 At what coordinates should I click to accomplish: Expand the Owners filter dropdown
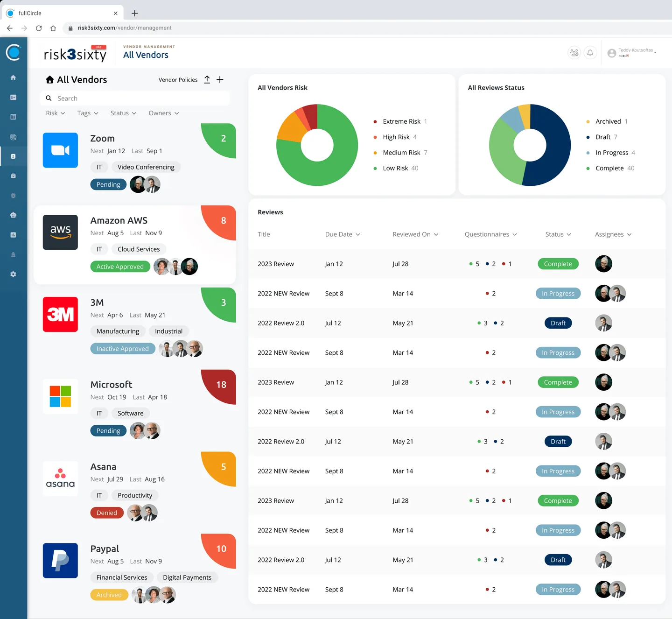pos(164,113)
